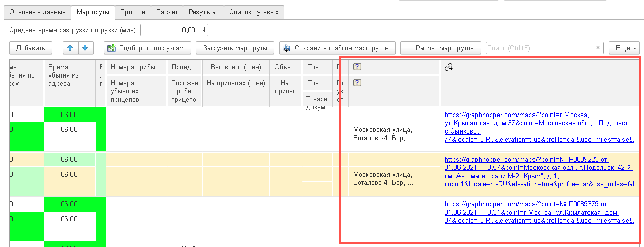644x247 pixels.
Task: Click the Добавить button
Action: point(31,48)
